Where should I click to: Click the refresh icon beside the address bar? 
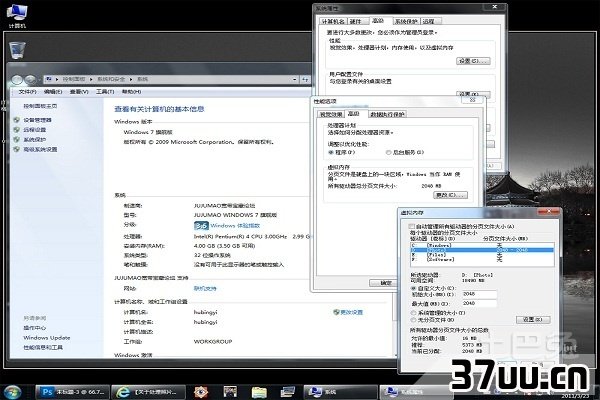tap(305, 79)
